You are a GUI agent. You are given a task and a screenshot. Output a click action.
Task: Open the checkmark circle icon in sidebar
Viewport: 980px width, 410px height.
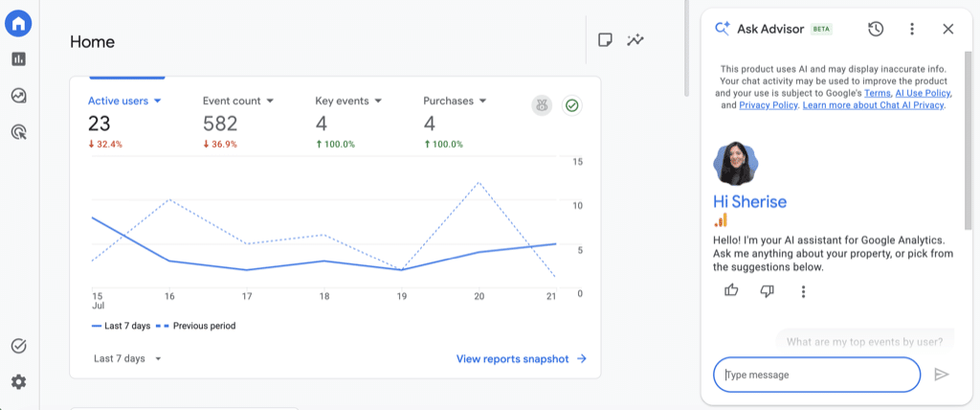pos(19,346)
